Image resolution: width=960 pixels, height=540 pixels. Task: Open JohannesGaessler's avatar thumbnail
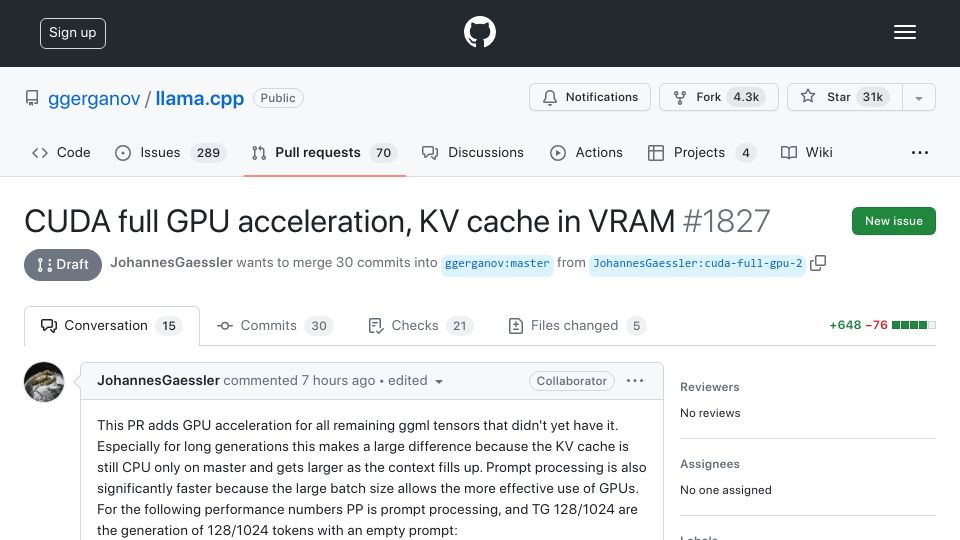[x=44, y=382]
